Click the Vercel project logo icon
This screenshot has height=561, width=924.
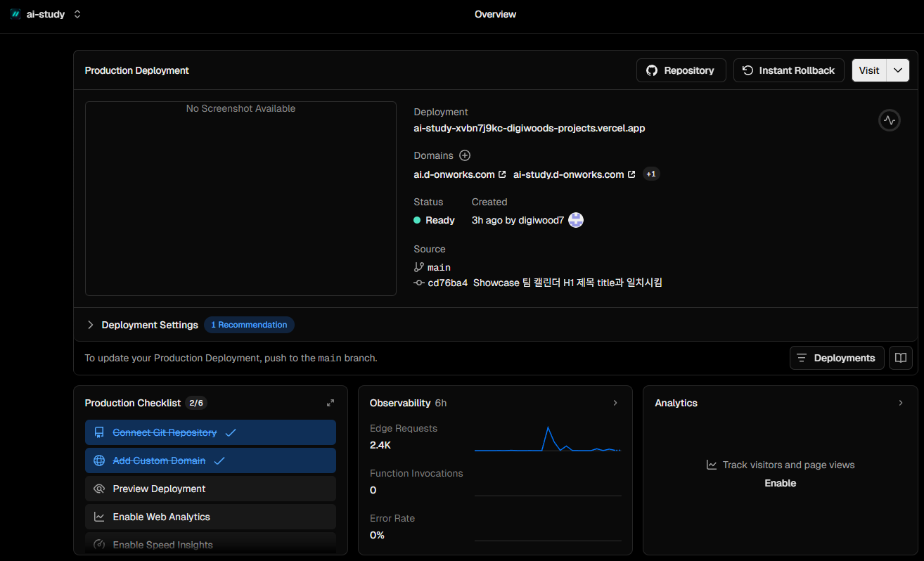(15, 14)
